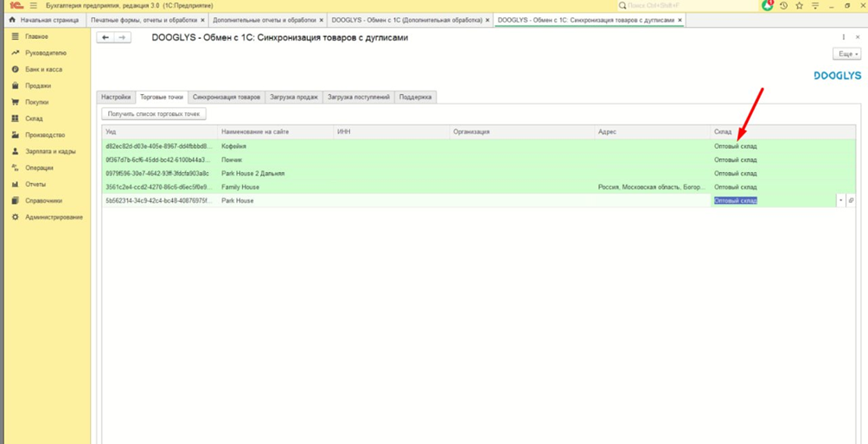
Task: Focus the Поиск Ctrl+Shift+F search field
Action: (x=687, y=5)
